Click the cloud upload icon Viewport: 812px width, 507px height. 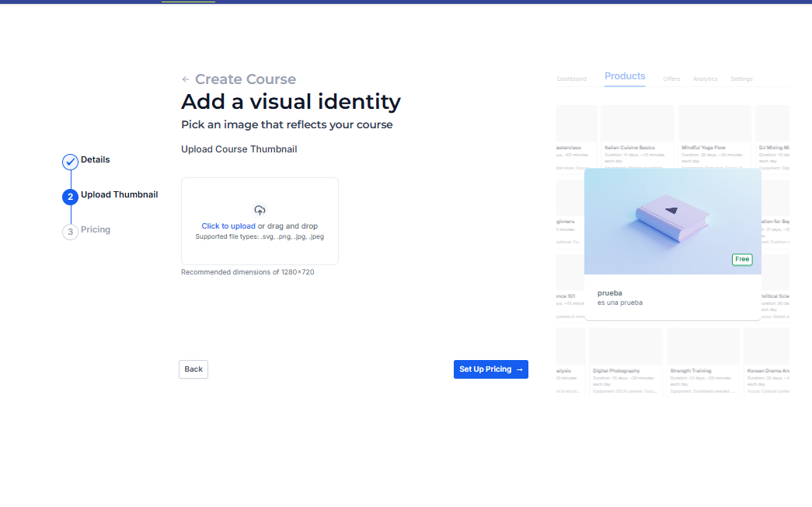point(260,210)
